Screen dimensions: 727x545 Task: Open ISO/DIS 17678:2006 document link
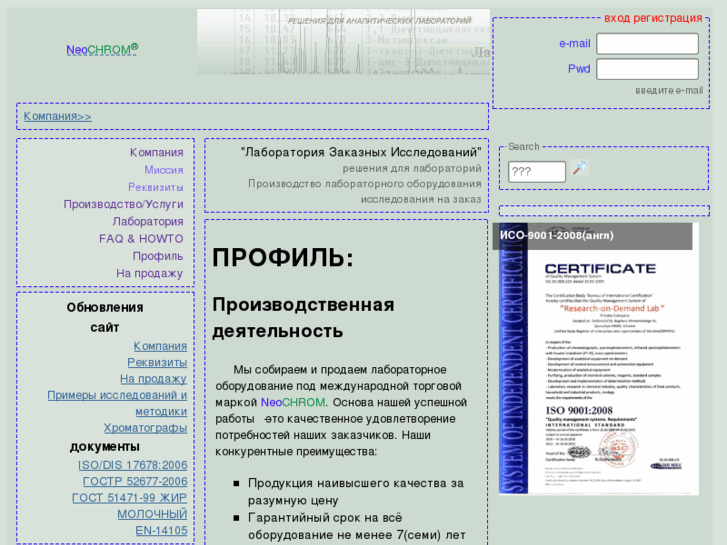pos(133,465)
